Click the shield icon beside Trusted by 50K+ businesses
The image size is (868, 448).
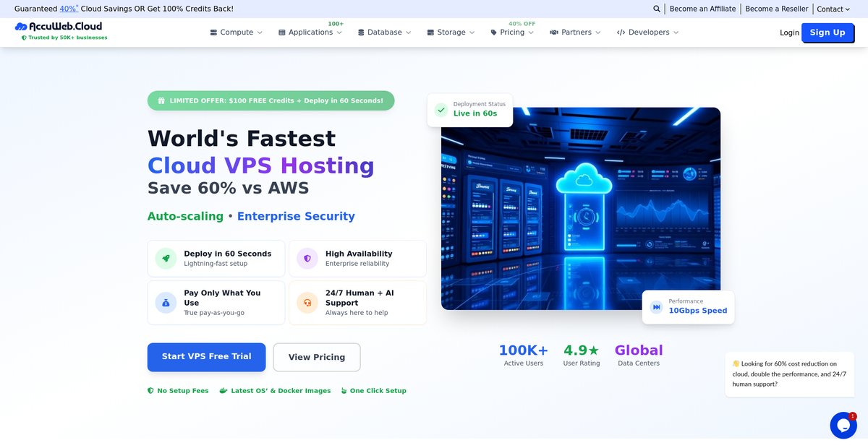pos(24,38)
